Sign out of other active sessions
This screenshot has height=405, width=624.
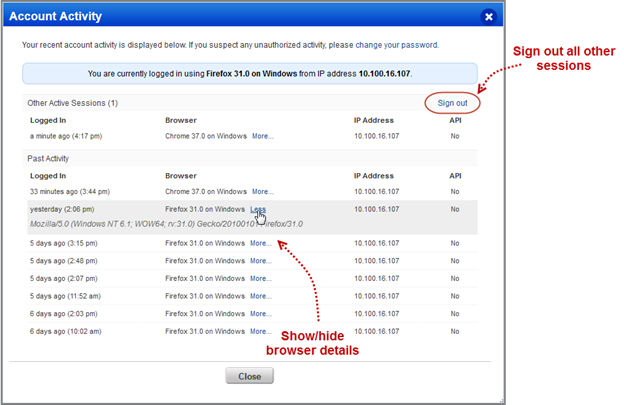(452, 103)
